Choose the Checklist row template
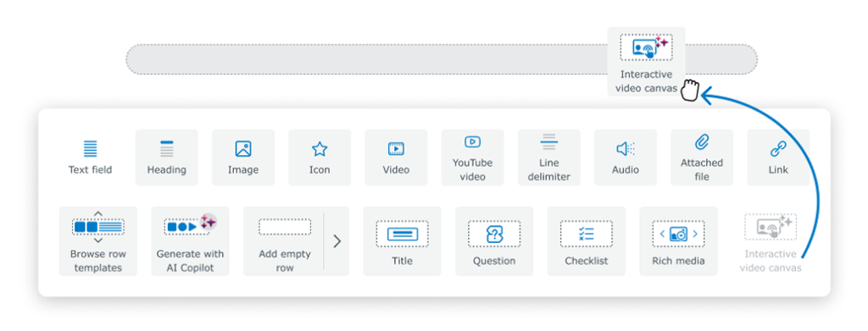The width and height of the screenshot is (868, 331). pyautogui.click(x=587, y=241)
